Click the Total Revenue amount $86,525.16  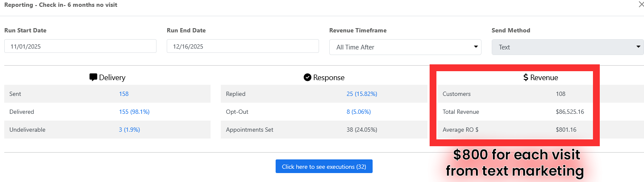point(570,112)
